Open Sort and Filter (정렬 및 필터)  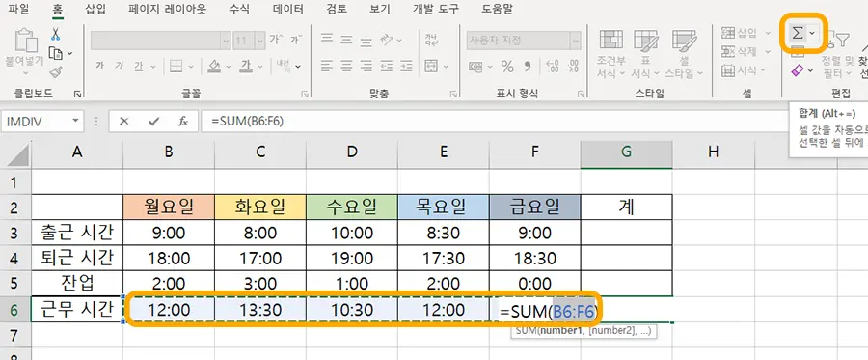[x=837, y=54]
